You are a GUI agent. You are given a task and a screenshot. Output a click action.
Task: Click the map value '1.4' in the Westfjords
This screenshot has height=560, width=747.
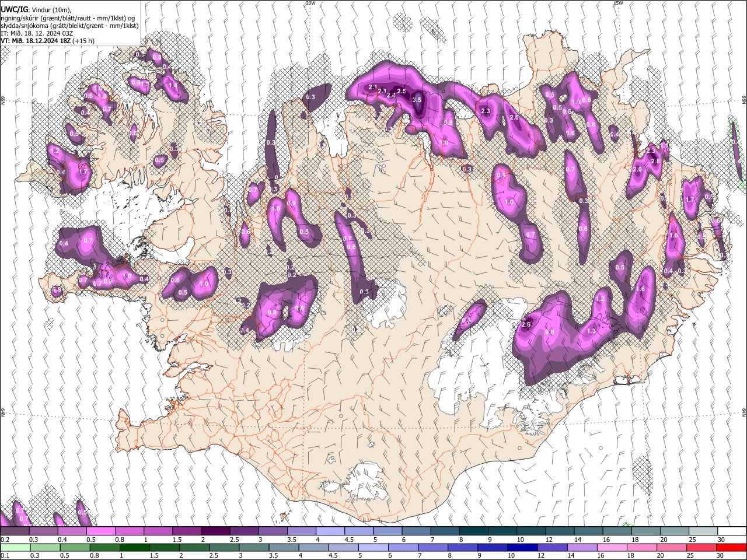point(172,85)
